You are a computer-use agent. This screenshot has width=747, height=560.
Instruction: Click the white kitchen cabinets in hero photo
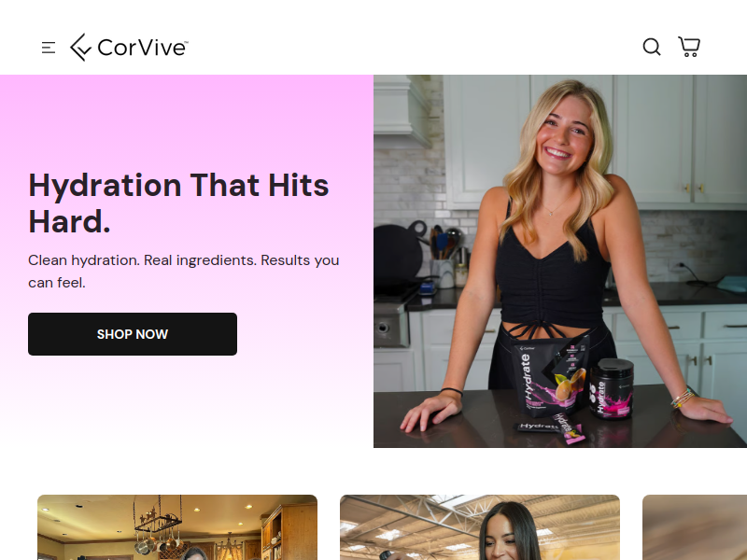coord(676,138)
